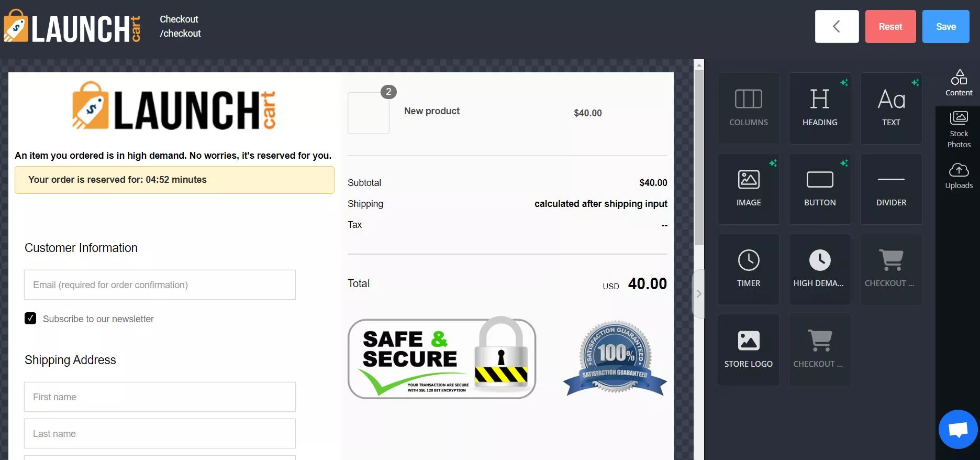980x460 pixels.
Task: Select the Columns content block
Action: click(748, 108)
